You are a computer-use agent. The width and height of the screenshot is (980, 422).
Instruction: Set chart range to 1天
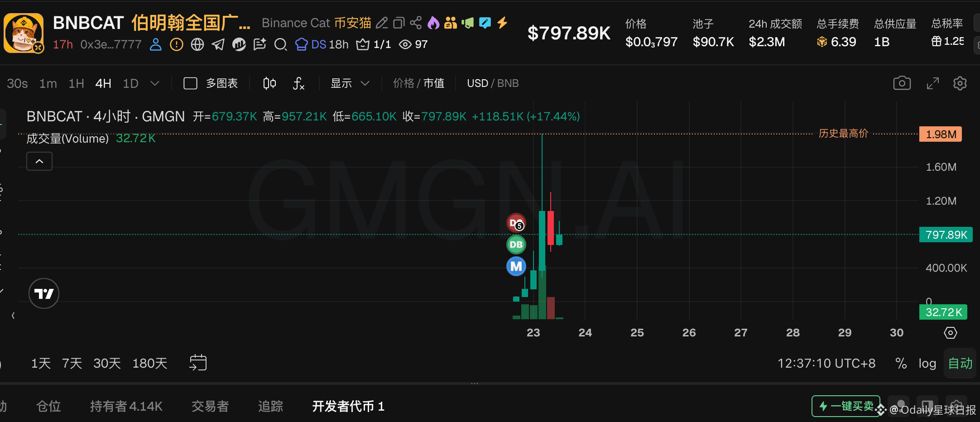(41, 363)
